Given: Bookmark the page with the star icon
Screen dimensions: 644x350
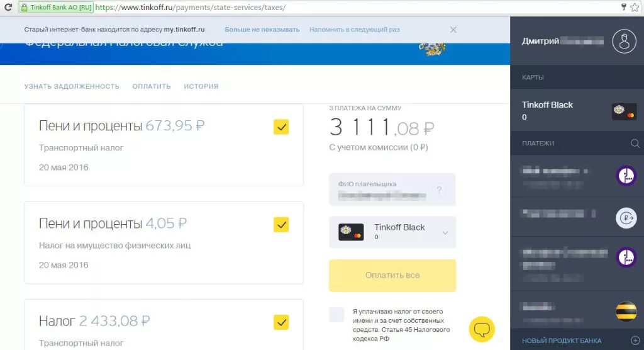Looking at the screenshot, I should 635,7.
